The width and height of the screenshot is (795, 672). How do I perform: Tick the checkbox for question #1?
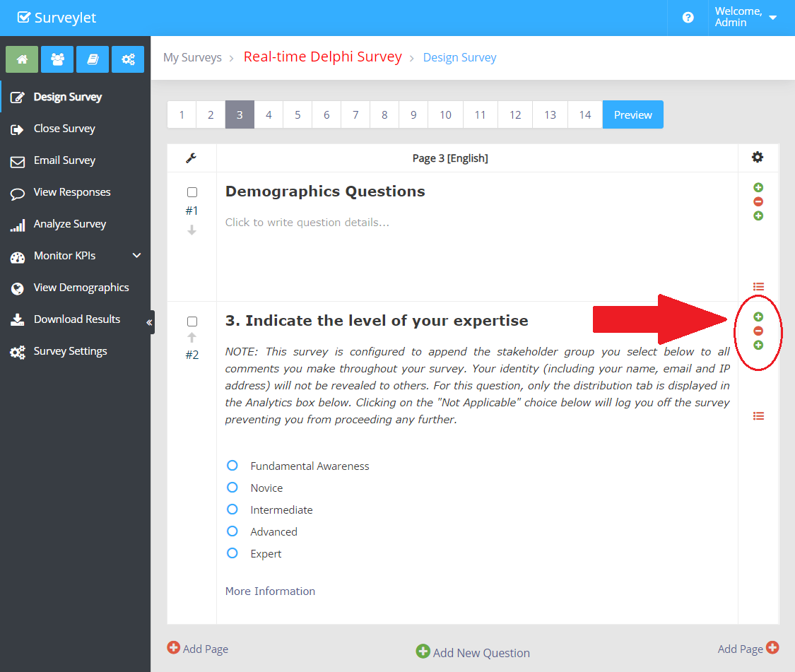(x=192, y=192)
